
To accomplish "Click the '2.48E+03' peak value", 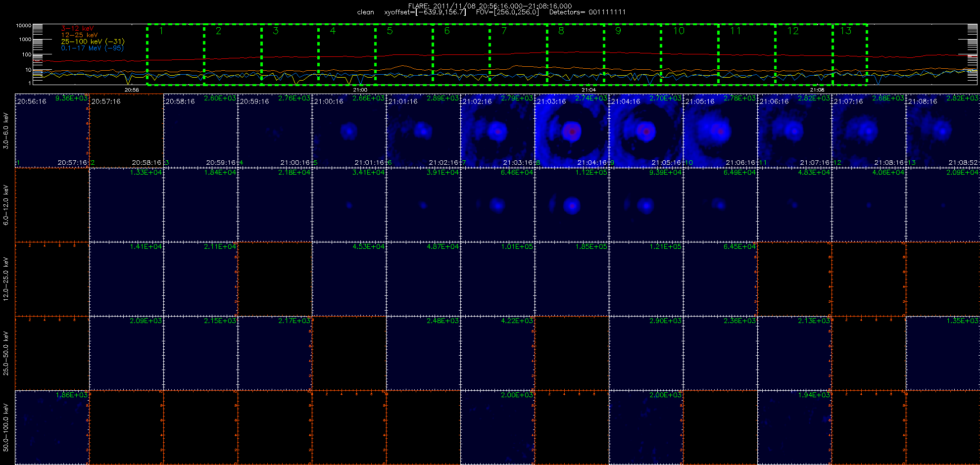I will pyautogui.click(x=442, y=321).
